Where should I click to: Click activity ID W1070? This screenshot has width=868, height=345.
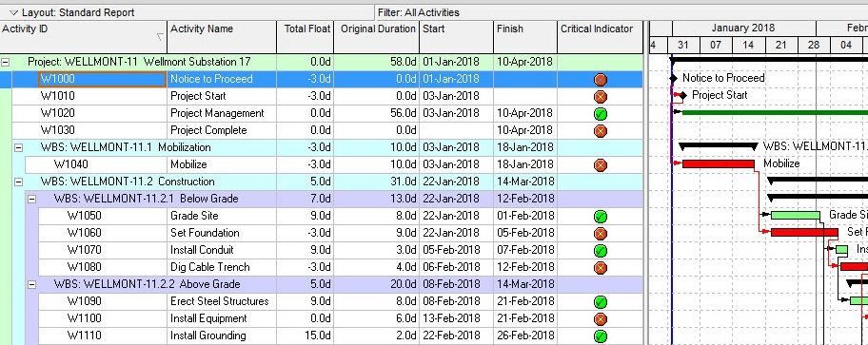(84, 250)
